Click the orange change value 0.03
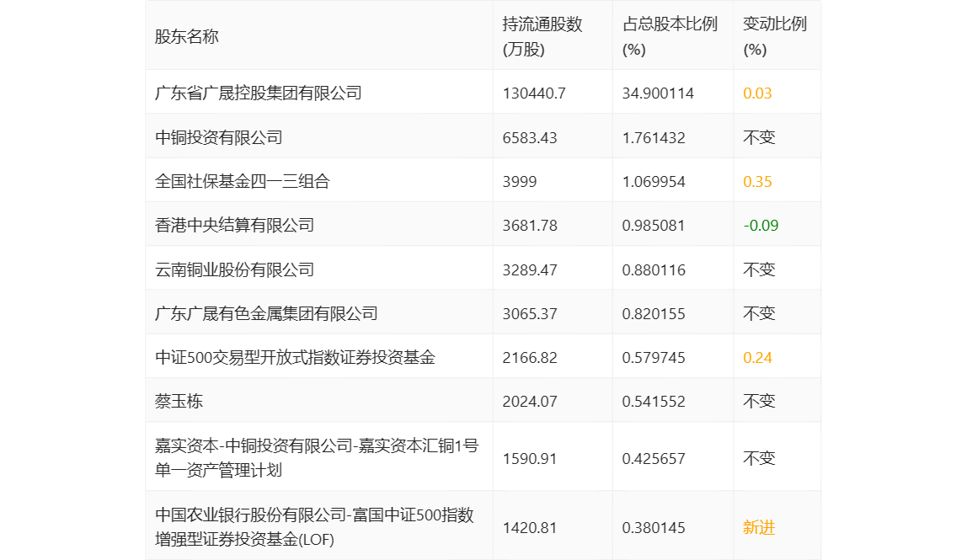The image size is (967, 560). click(x=757, y=93)
